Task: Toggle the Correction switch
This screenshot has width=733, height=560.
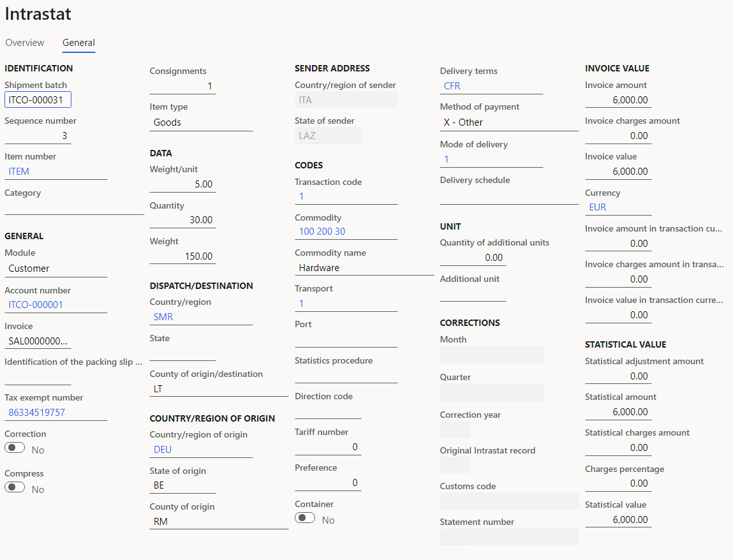Action: tap(15, 448)
